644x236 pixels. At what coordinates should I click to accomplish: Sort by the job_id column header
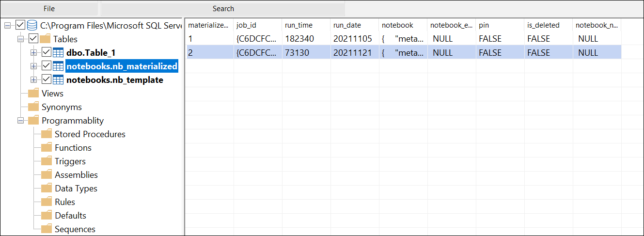(258, 25)
